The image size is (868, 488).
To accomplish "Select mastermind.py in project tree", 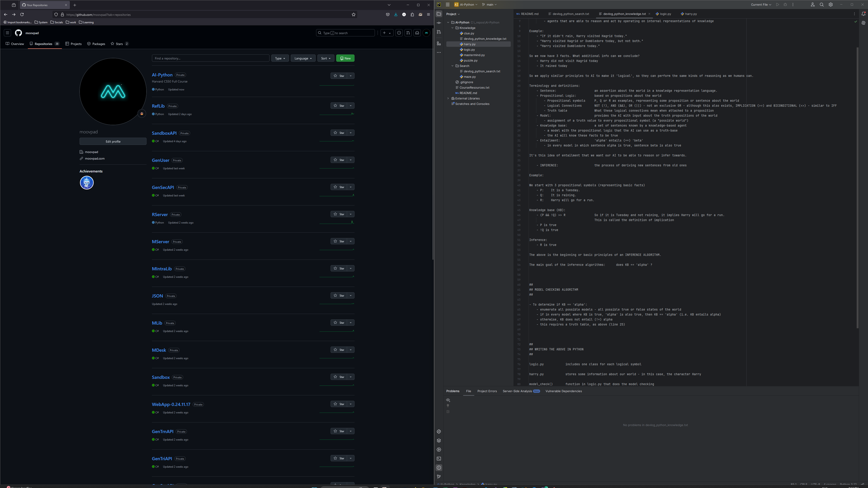I will (x=474, y=55).
